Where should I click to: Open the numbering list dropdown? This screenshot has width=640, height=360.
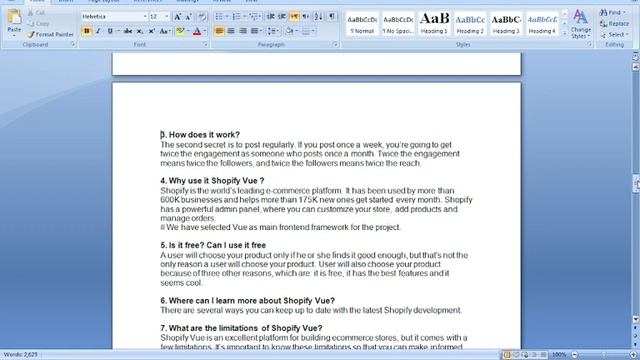point(244,17)
